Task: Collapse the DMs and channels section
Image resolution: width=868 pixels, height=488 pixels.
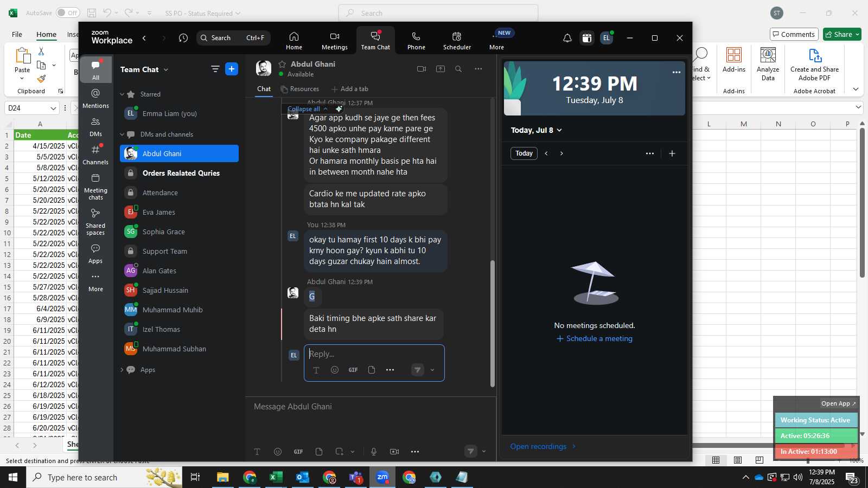Action: coord(122,134)
